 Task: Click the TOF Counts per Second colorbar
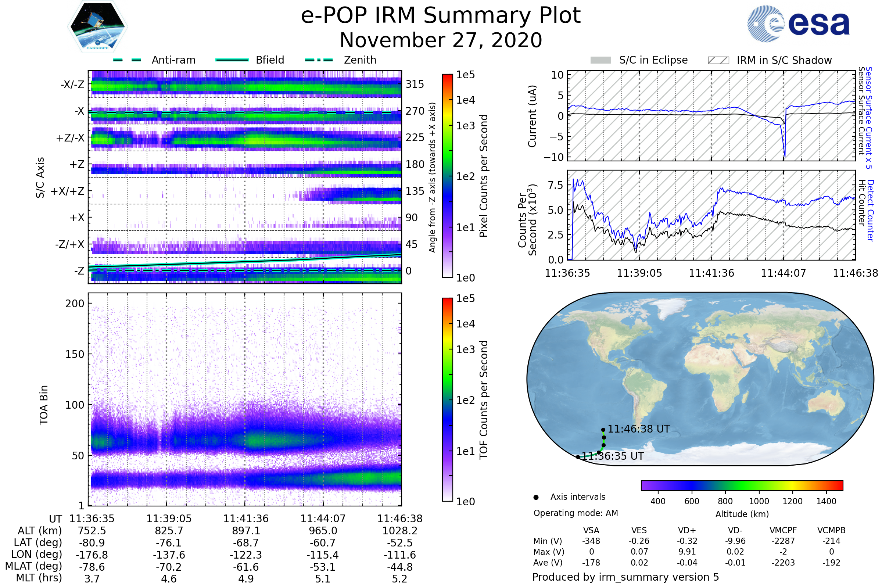tap(447, 399)
